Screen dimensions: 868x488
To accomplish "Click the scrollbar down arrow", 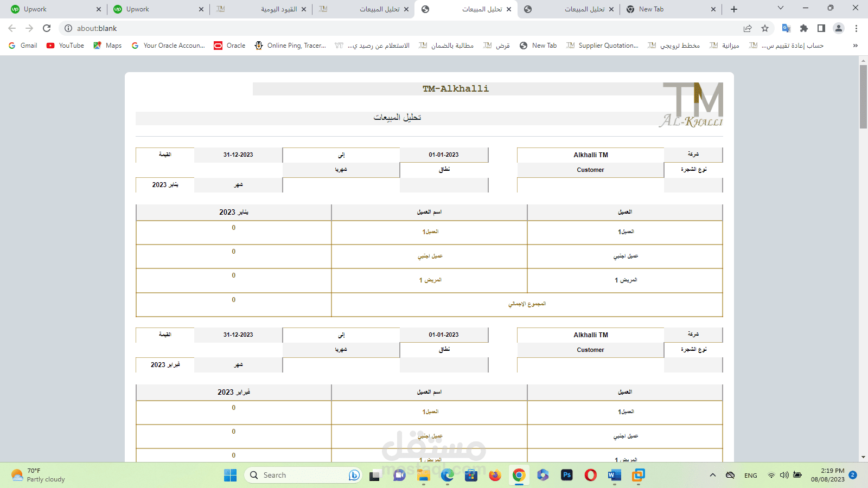I will pyautogui.click(x=863, y=457).
